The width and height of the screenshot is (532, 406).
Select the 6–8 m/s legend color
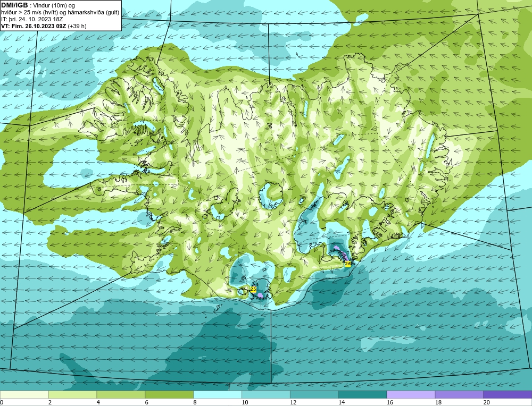click(169, 394)
